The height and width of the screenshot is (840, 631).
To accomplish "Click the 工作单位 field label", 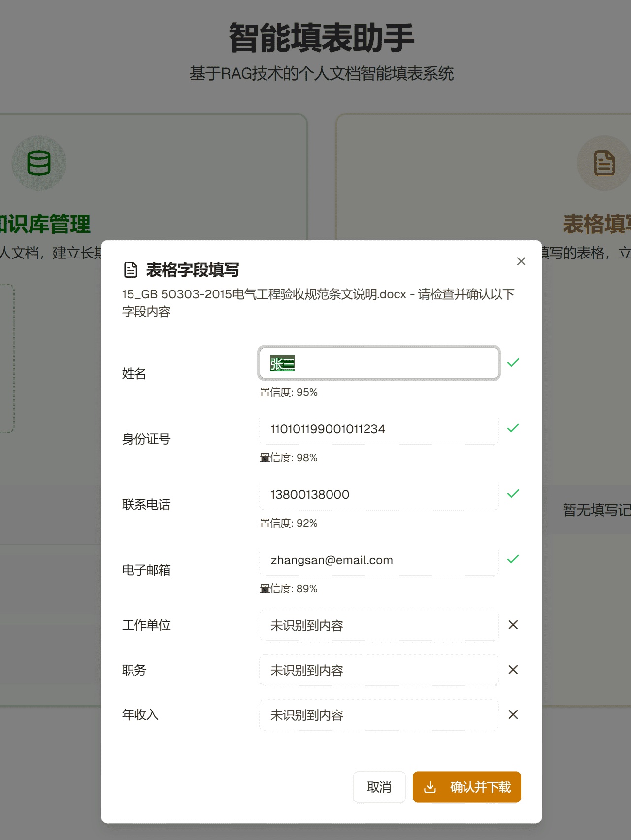I will click(146, 625).
